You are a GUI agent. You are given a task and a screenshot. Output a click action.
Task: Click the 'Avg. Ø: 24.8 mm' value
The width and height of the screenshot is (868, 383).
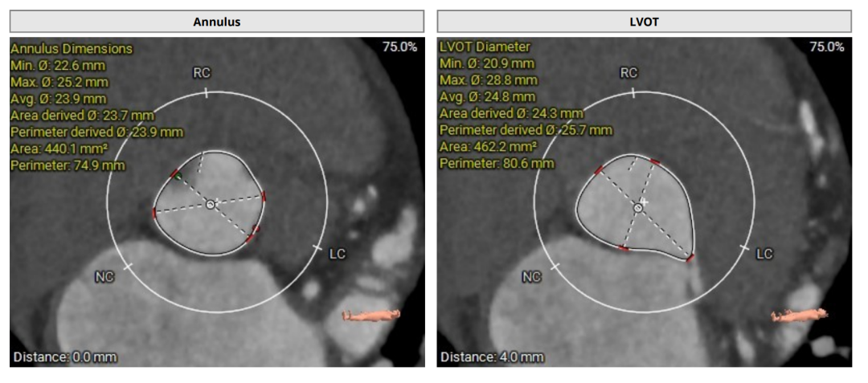pyautogui.click(x=487, y=96)
